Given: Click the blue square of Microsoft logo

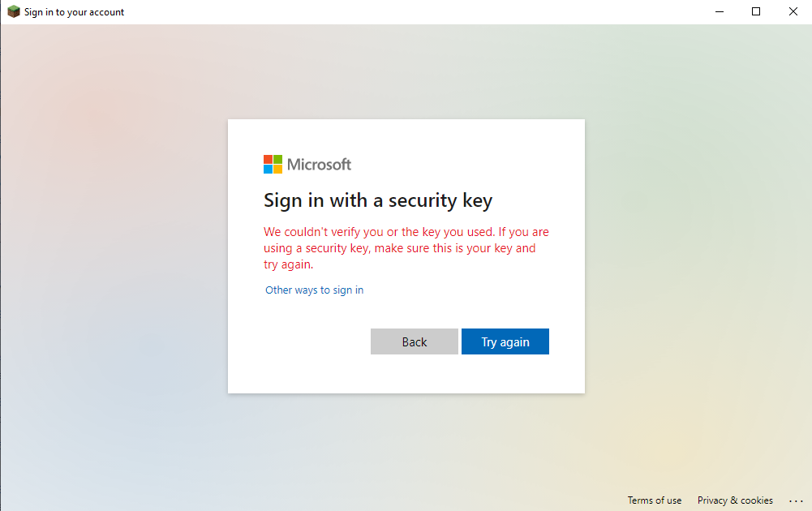Looking at the screenshot, I should click(268, 169).
